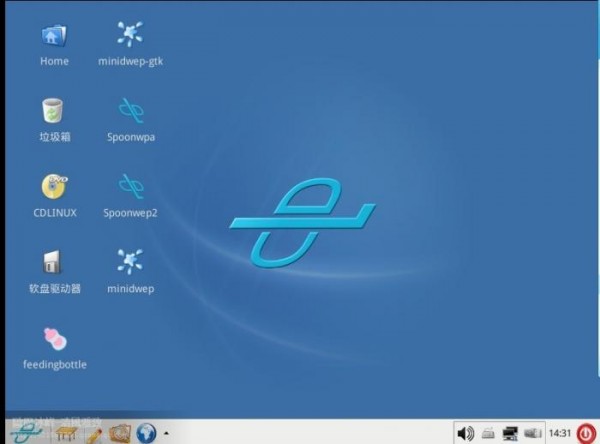Click the framed picture icon in taskbar

[x=120, y=433]
